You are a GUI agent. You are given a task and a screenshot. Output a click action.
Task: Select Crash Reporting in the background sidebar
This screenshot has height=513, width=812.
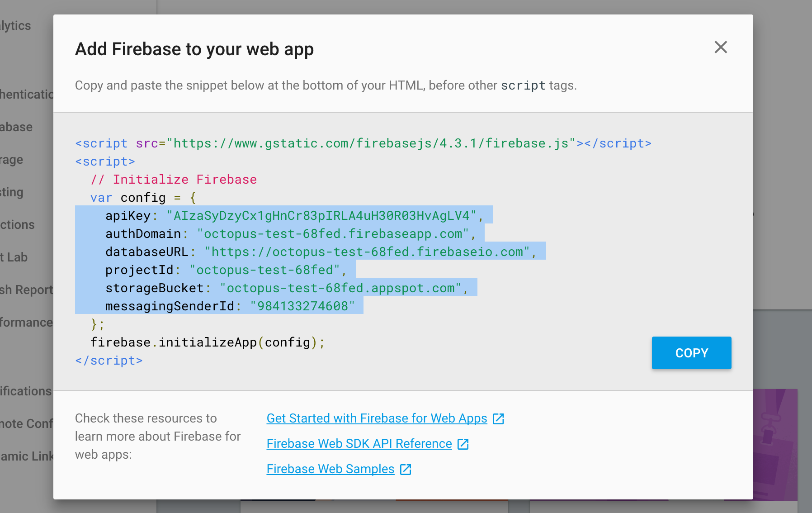(27, 290)
